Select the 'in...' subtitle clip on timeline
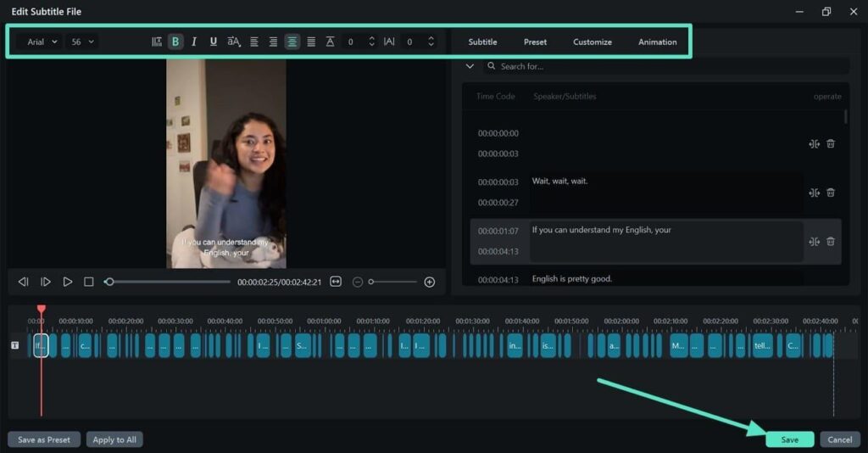This screenshot has height=453, width=868. tap(515, 345)
